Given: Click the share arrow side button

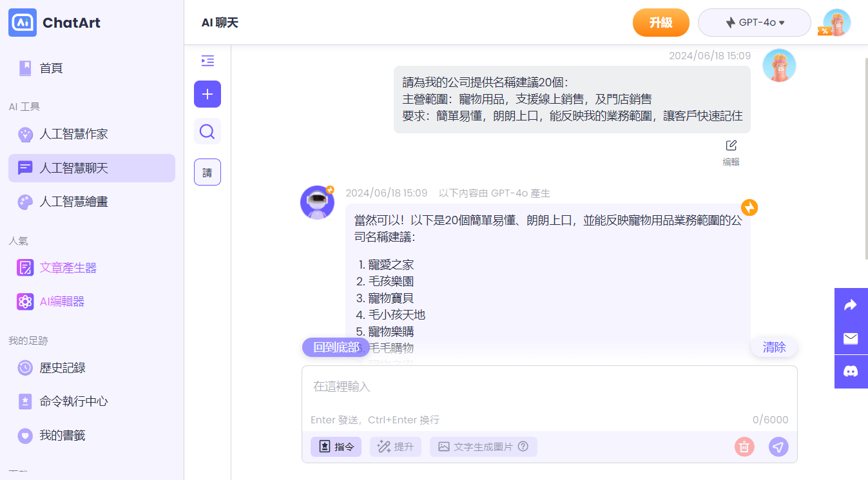Looking at the screenshot, I should point(851,305).
